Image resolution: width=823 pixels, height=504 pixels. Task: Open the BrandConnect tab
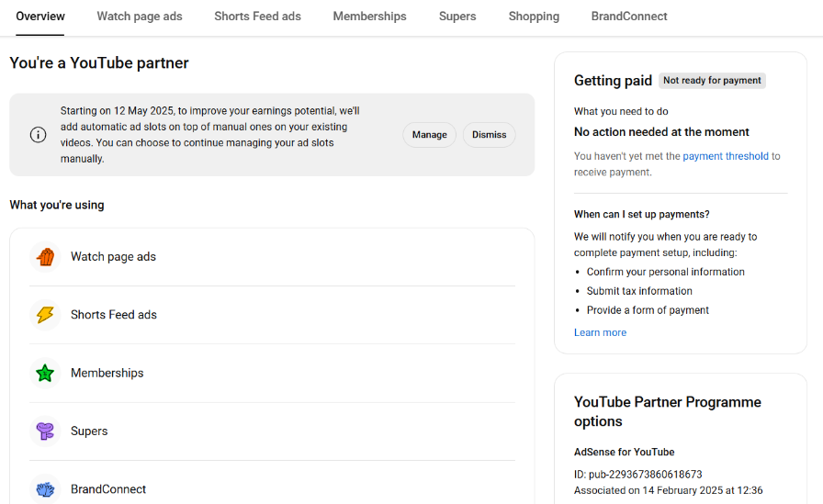[629, 17]
